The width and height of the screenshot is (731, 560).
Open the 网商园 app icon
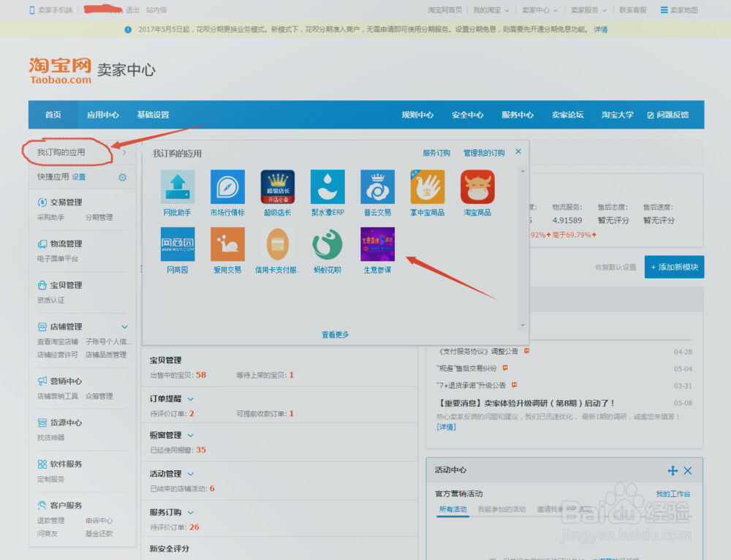click(178, 244)
